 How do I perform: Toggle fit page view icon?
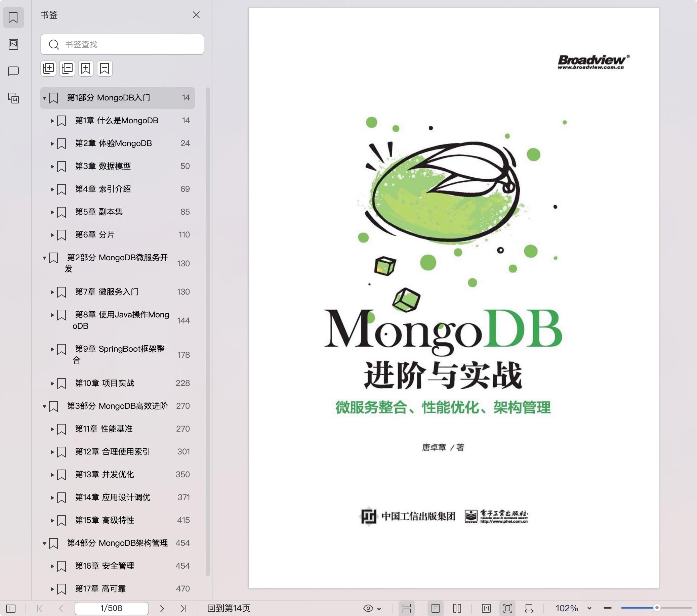coord(508,608)
